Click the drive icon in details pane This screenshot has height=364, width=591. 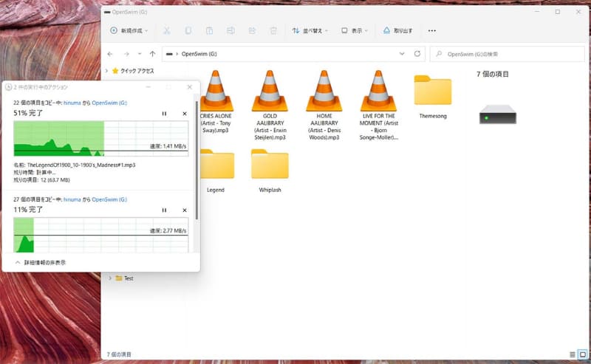[x=497, y=114]
